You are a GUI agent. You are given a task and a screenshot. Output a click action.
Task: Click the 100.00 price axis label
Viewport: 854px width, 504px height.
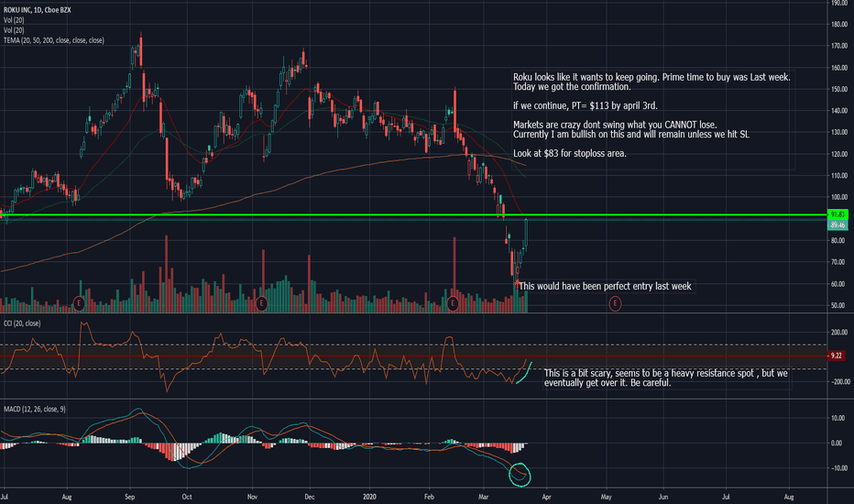(838, 197)
